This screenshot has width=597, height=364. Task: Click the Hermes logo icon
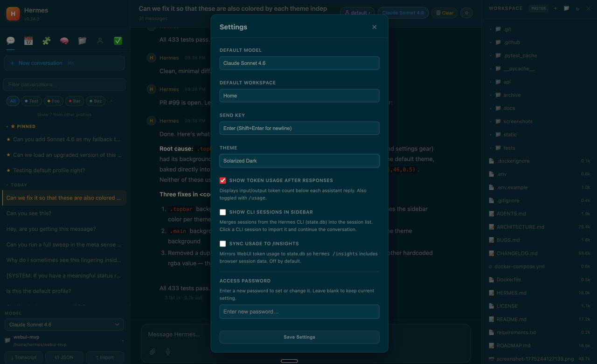click(13, 14)
